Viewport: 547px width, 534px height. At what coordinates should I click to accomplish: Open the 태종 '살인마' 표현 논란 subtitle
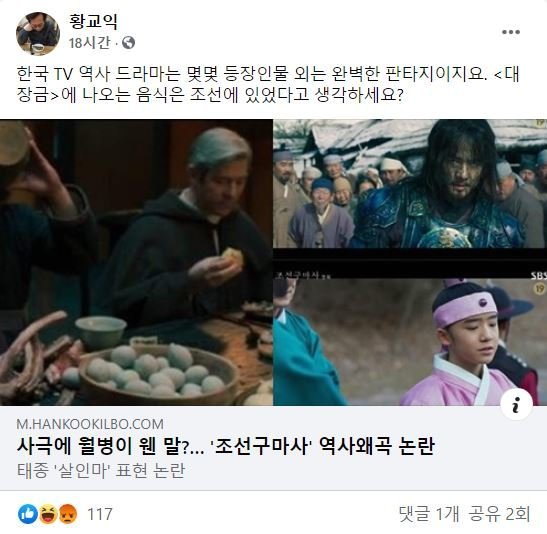tap(101, 471)
